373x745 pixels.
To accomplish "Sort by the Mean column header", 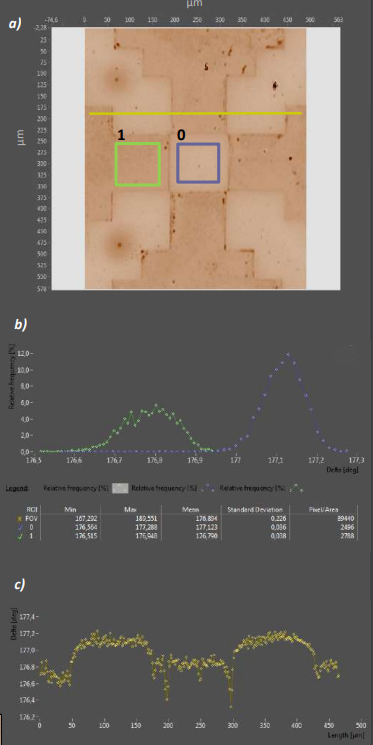I will click(x=191, y=509).
